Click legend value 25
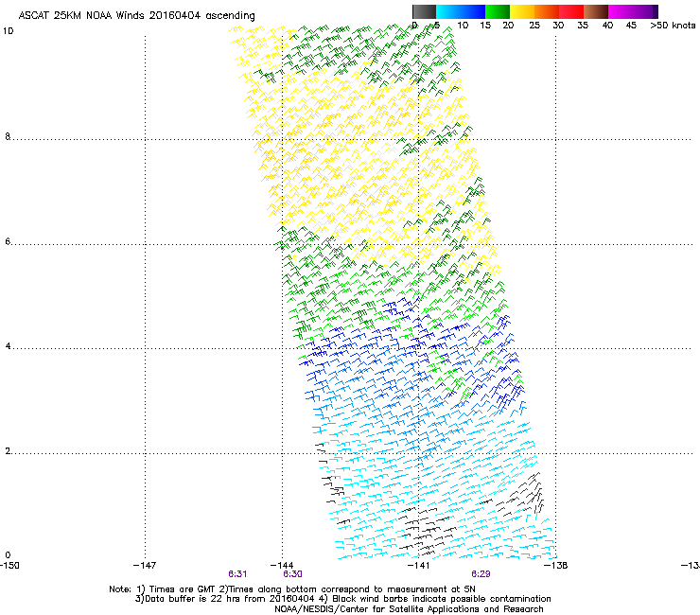 coord(534,26)
